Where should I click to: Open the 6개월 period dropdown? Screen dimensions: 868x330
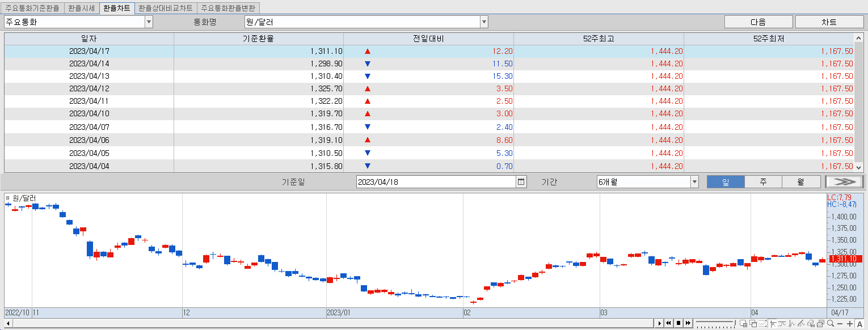(x=694, y=182)
